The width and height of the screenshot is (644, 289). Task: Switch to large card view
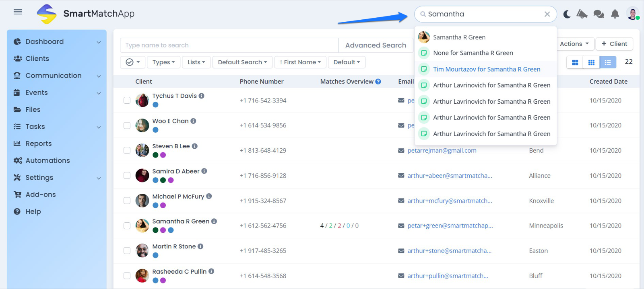click(575, 62)
